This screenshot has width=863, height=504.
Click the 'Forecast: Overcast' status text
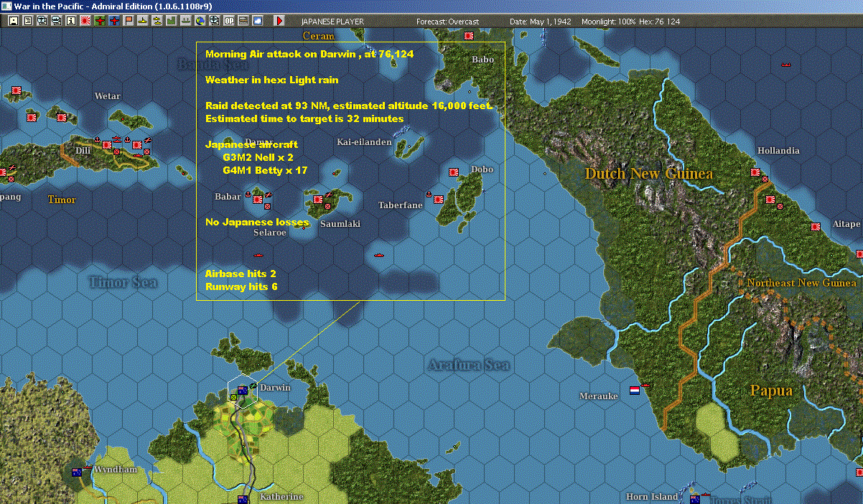(x=447, y=22)
